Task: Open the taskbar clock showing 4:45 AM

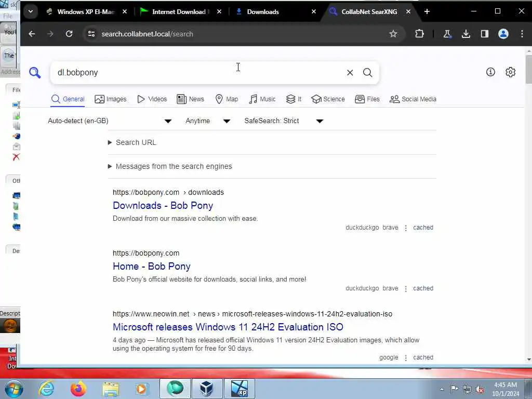Action: [506, 389]
